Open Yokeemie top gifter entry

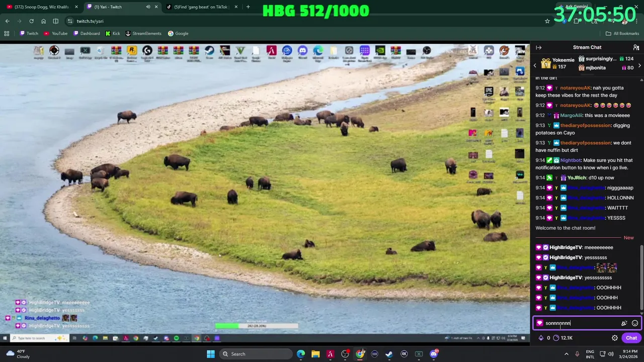click(x=557, y=63)
